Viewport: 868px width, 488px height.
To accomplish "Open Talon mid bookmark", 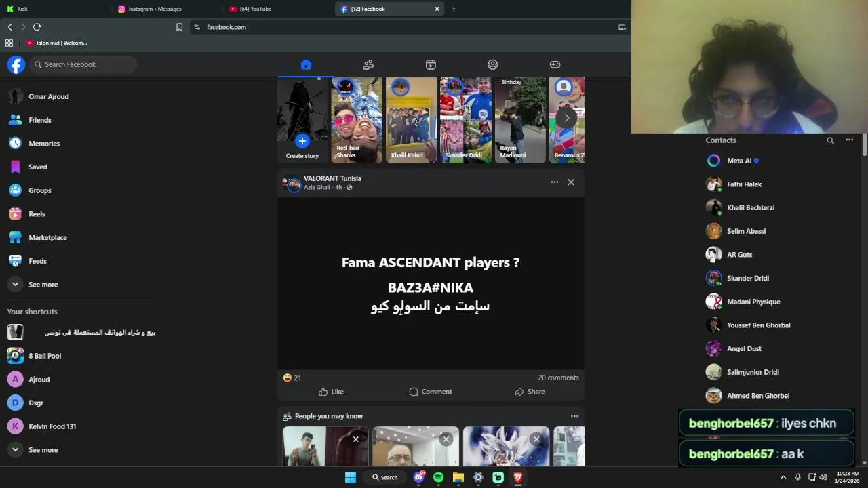I will point(56,43).
